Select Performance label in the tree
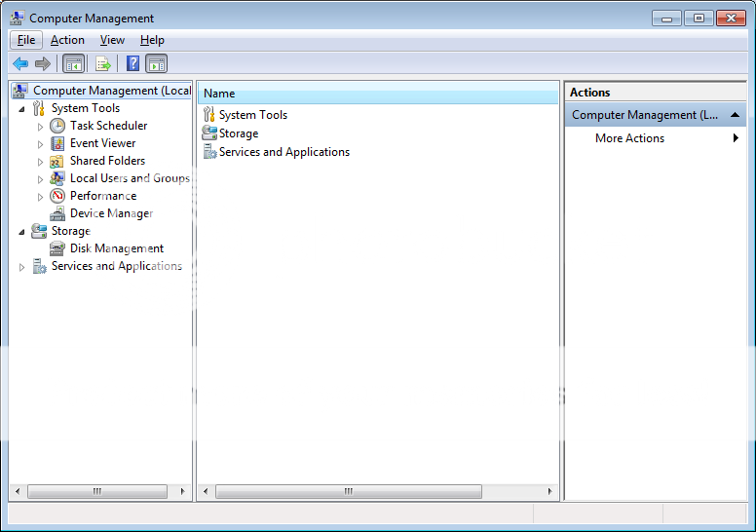756x532 pixels. click(103, 196)
